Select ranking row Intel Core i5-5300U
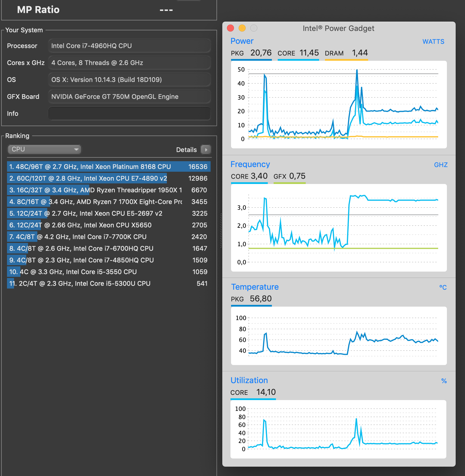The height and width of the screenshot is (476, 465). [x=109, y=283]
